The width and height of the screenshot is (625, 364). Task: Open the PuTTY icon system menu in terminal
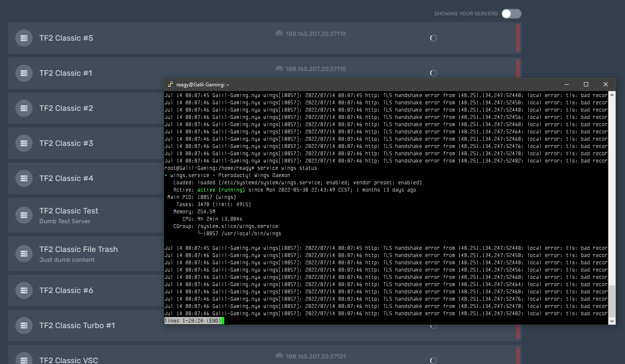(x=170, y=84)
